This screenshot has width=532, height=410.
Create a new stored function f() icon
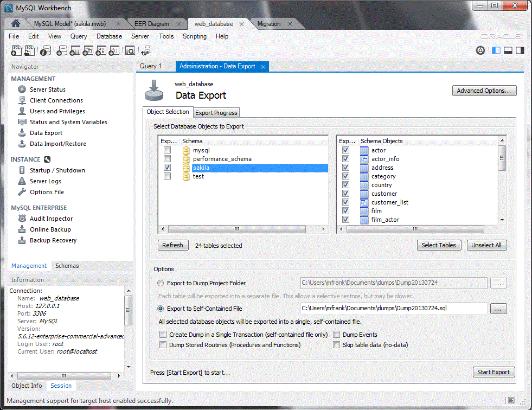(114, 50)
